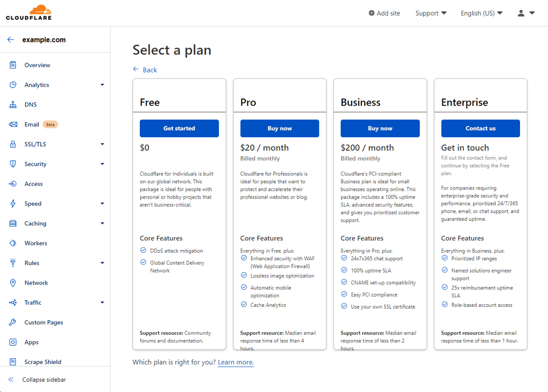Image resolution: width=548 pixels, height=392 pixels.
Task: Open the Learn more link about plans
Action: coord(235,362)
